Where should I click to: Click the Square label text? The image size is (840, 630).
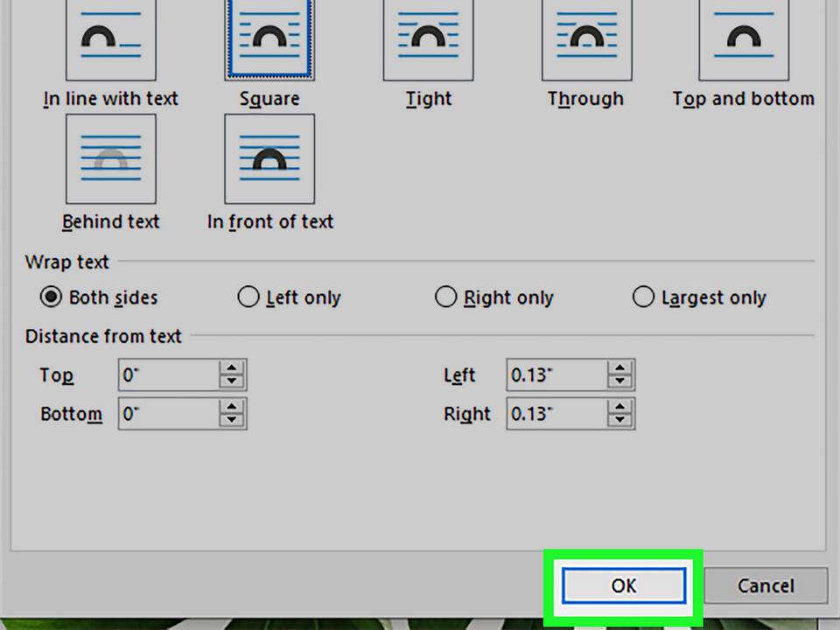tap(269, 99)
